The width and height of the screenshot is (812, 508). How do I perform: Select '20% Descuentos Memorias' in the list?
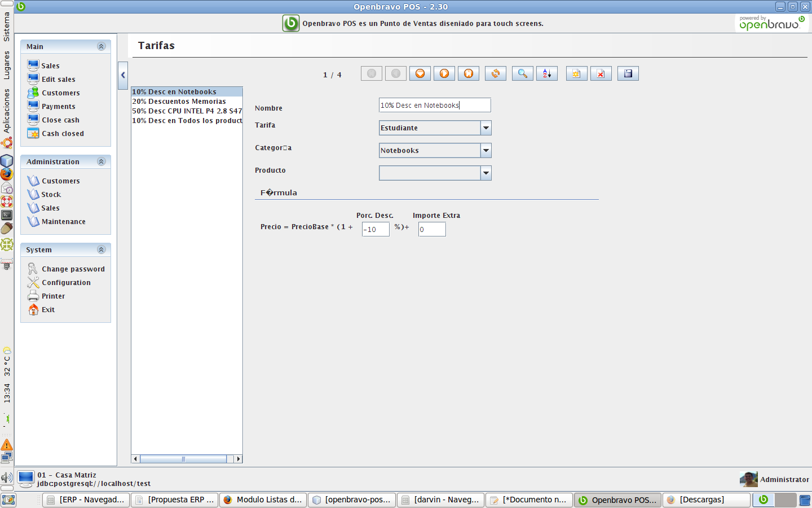point(187,101)
